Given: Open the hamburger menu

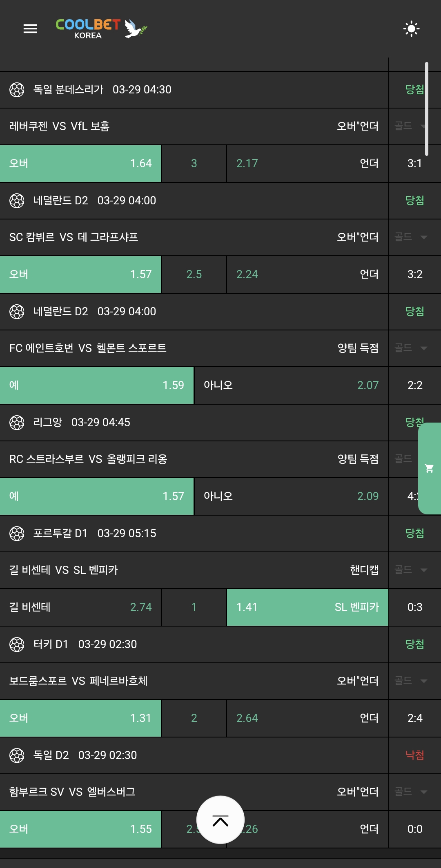Looking at the screenshot, I should tap(30, 29).
